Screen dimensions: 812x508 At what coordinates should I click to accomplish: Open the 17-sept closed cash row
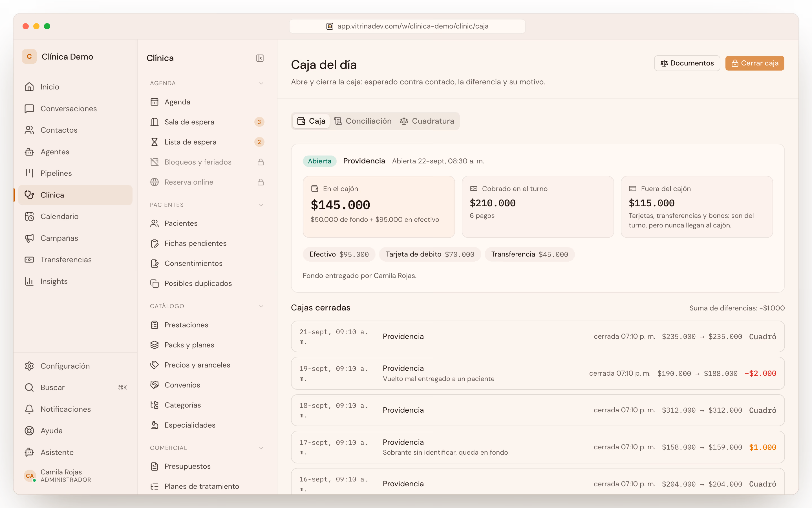click(538, 447)
